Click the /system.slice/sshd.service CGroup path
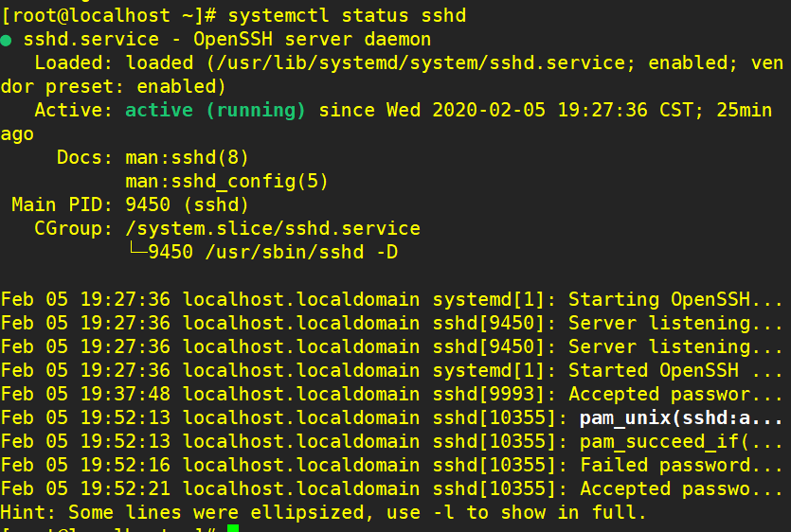This screenshot has height=532, width=791. click(272, 228)
